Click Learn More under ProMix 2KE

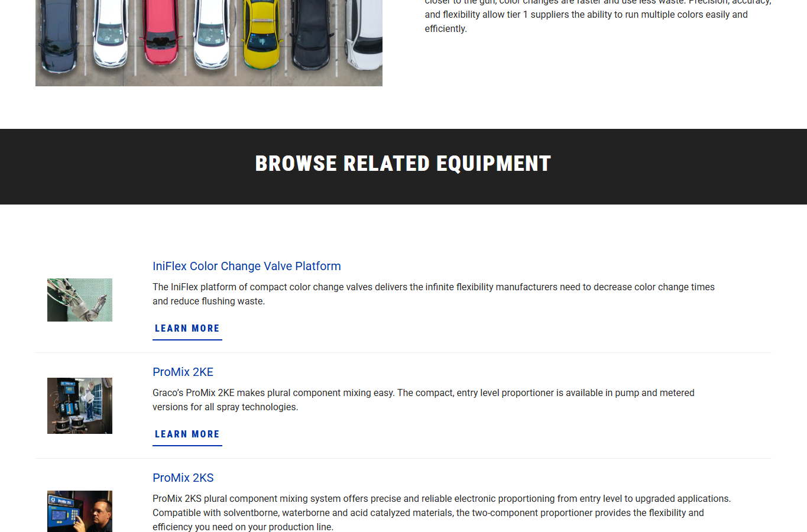pos(187,434)
